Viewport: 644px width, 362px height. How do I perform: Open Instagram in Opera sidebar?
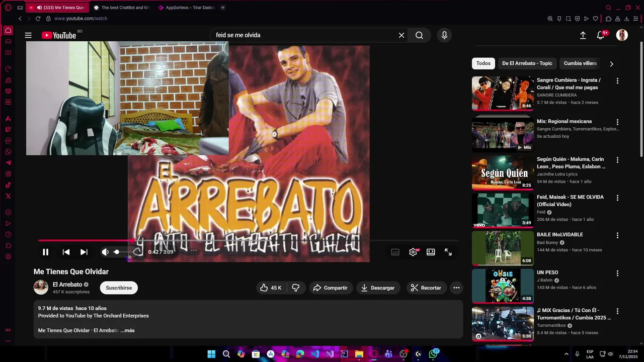8,174
